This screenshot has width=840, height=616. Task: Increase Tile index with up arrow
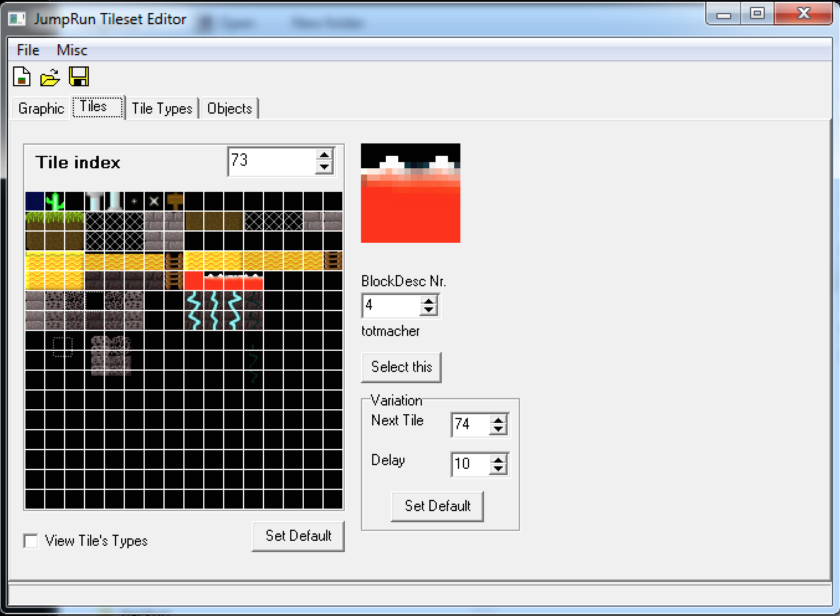pyautogui.click(x=324, y=156)
